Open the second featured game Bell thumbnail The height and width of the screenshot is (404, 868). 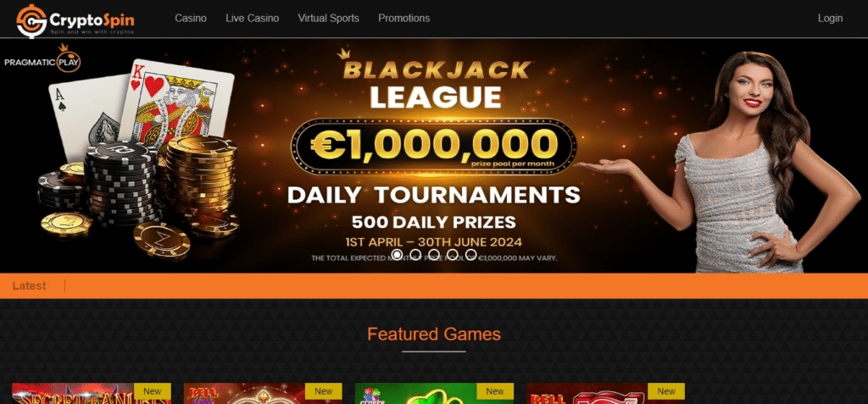point(263,394)
